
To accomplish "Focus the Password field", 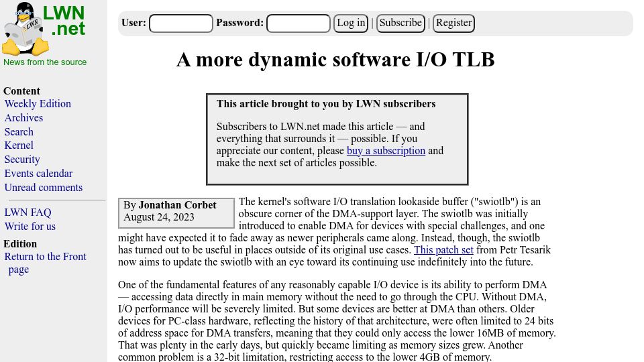I will click(x=299, y=23).
